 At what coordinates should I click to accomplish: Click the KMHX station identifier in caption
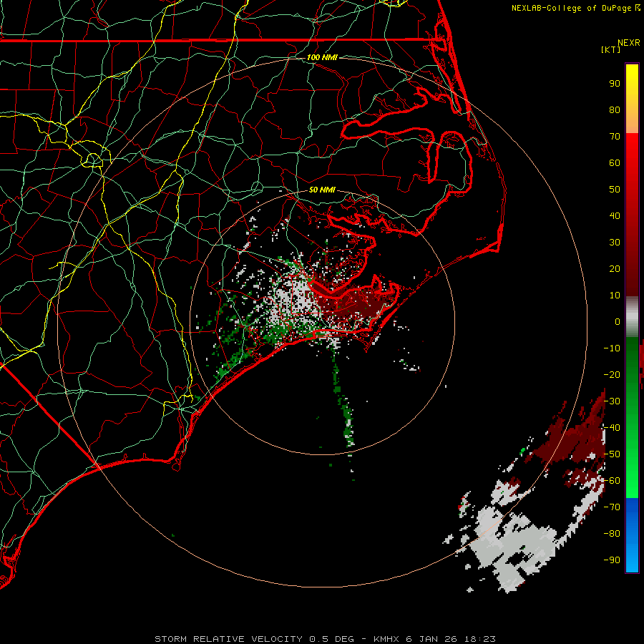click(x=386, y=639)
